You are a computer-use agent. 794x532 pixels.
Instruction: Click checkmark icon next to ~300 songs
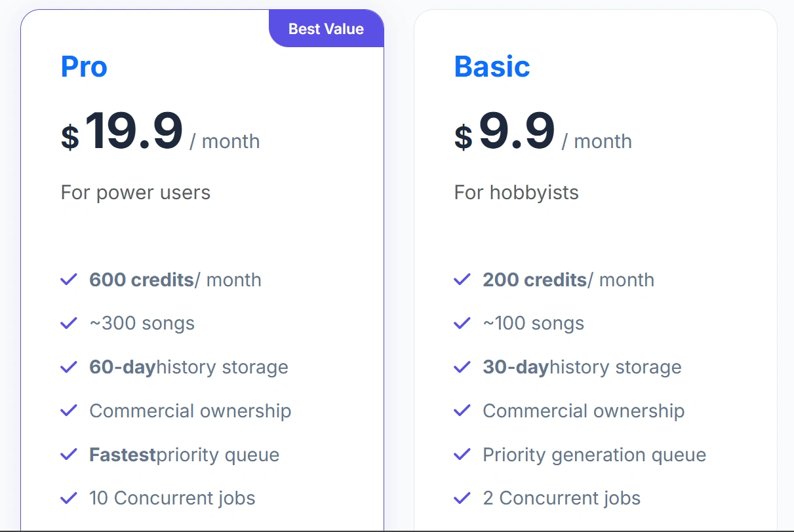point(69,324)
